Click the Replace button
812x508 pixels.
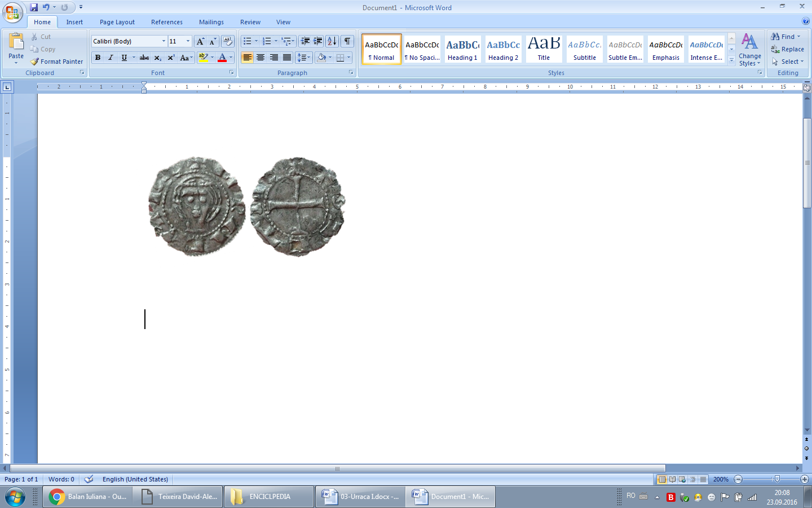click(788, 49)
